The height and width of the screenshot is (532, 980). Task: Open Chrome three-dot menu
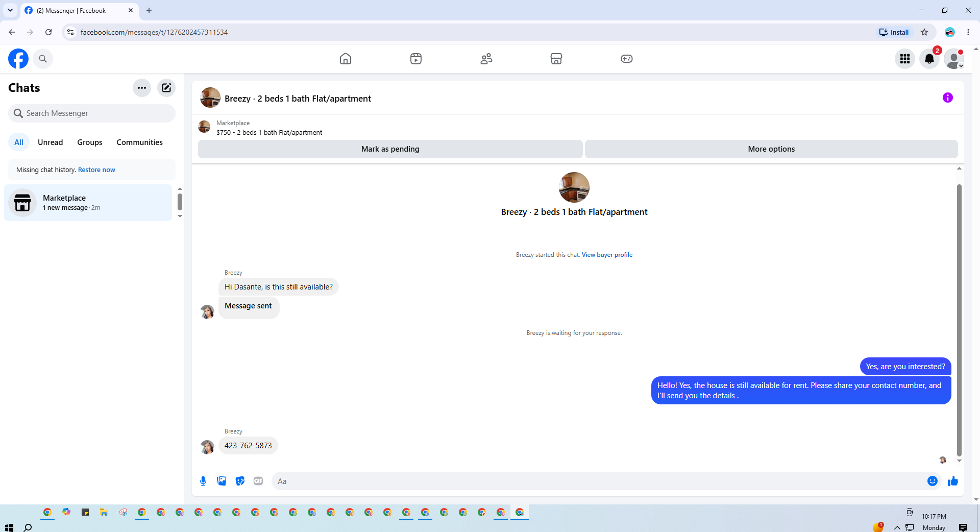tap(968, 32)
